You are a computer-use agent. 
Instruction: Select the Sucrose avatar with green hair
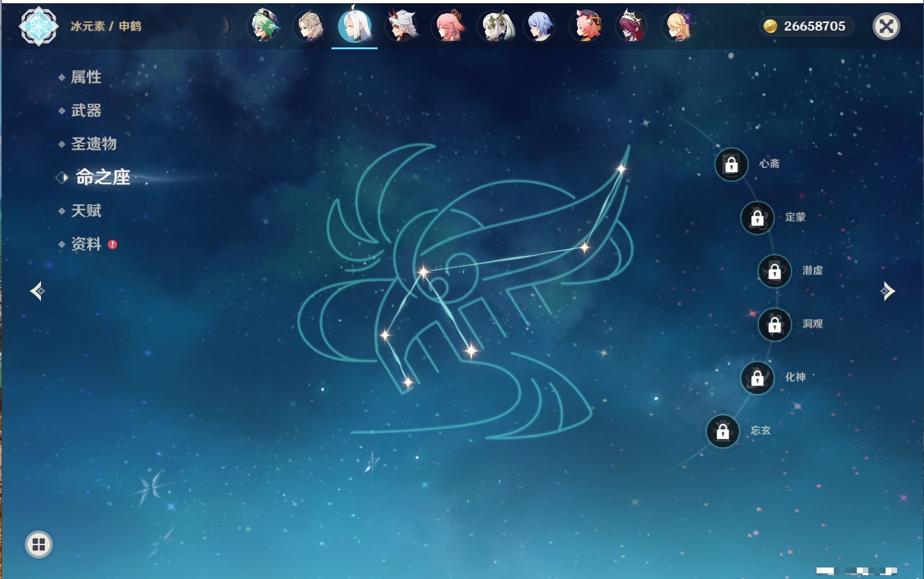[264, 26]
